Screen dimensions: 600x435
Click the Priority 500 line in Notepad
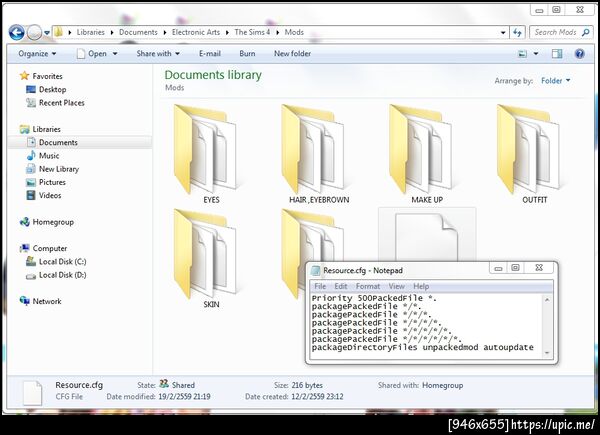[x=374, y=298]
